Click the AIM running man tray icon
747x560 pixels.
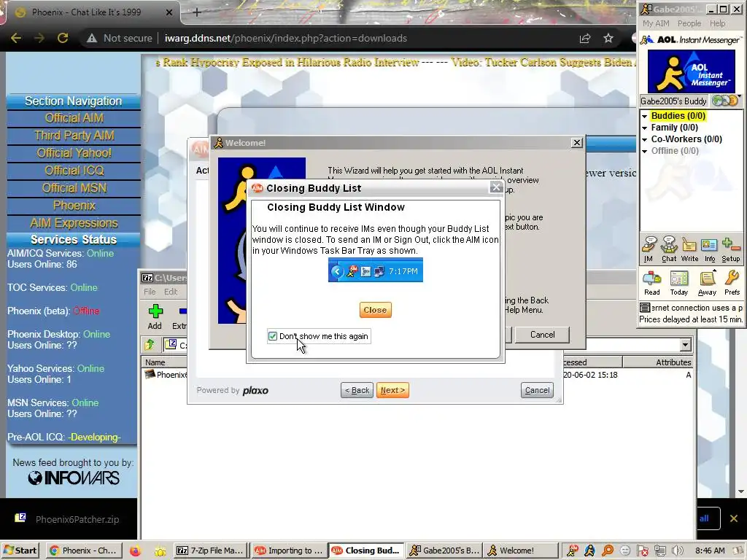[x=589, y=551]
